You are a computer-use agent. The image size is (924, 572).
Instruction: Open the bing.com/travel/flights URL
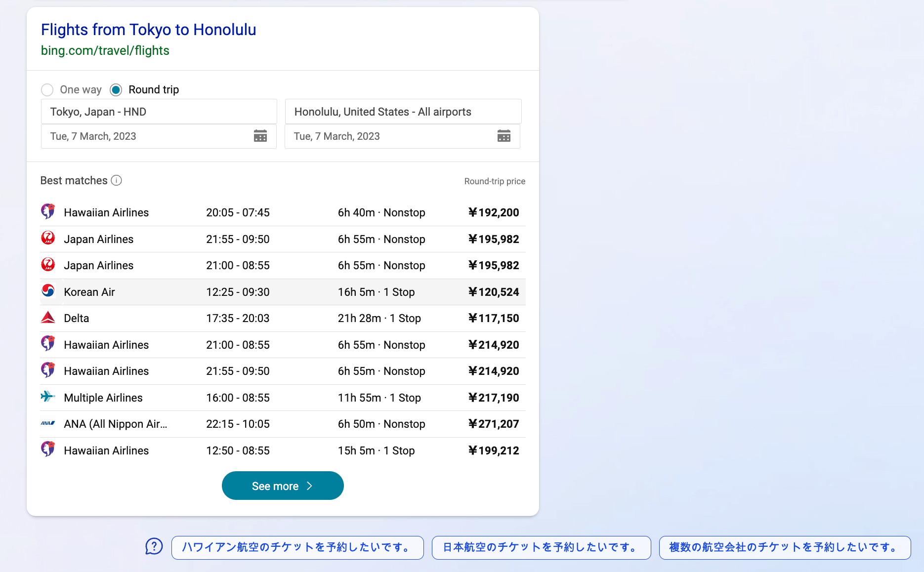(x=105, y=50)
